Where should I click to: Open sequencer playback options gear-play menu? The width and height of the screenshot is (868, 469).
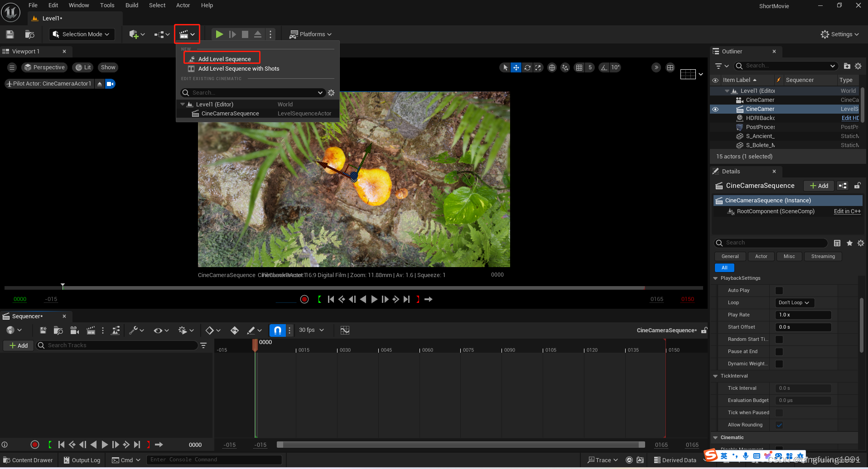point(186,330)
